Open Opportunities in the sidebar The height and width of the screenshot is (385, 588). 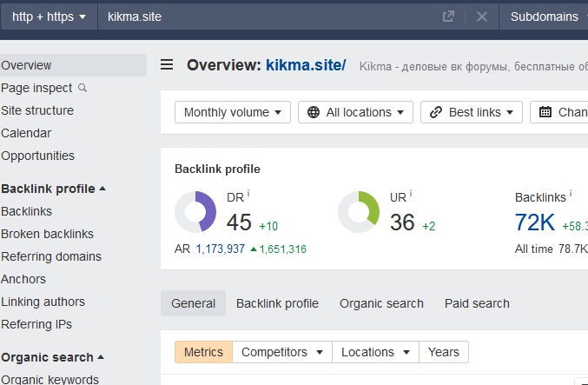point(37,156)
